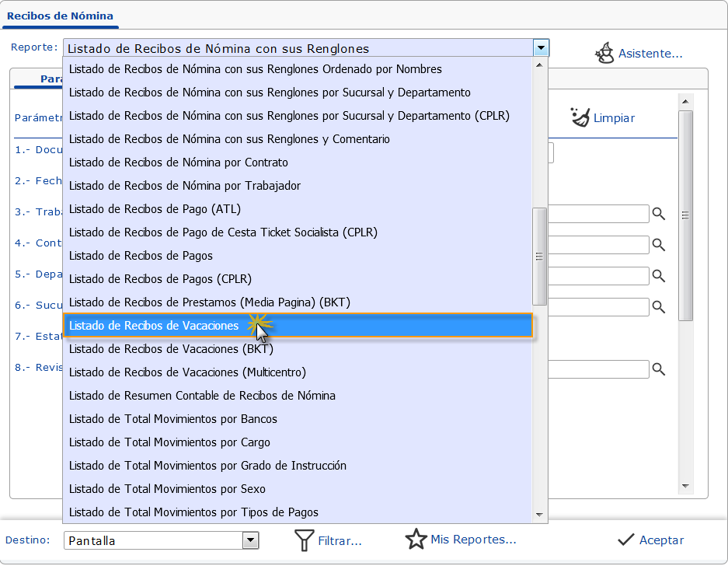The image size is (728, 566).
Task: Select Listado de Recibos de Vacaciones (BKT)
Action: point(171,349)
